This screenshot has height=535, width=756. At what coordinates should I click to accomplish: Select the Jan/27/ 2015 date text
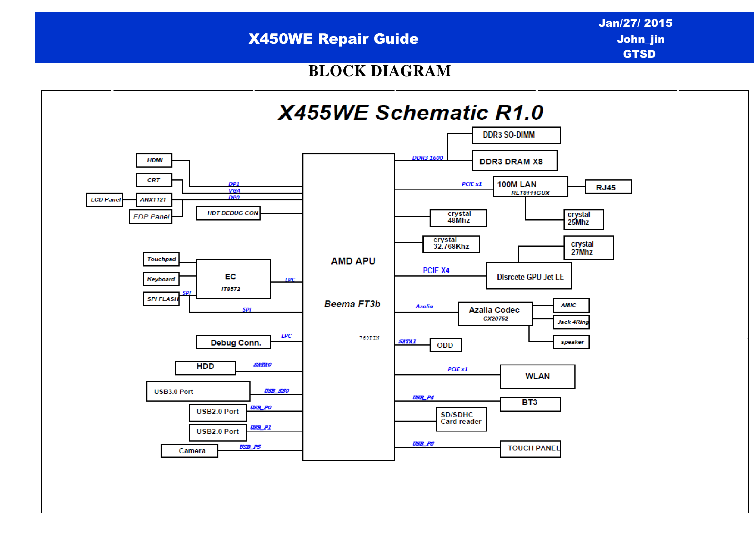coord(635,23)
